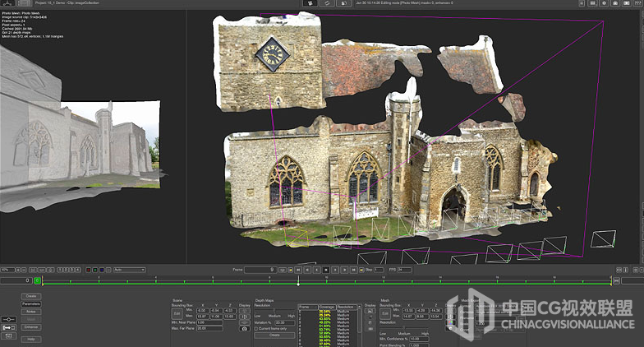Click the Frame number input field
The image size is (644, 347).
[261, 270]
